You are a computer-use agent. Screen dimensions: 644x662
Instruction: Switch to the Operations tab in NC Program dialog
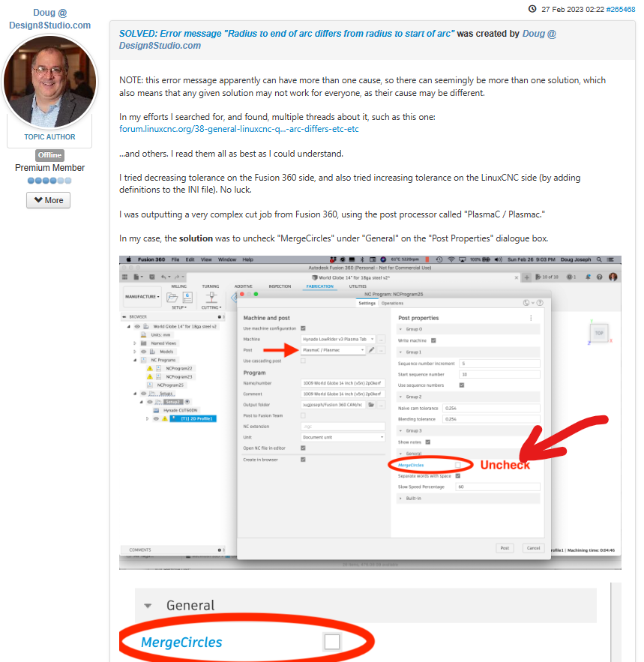tap(392, 303)
